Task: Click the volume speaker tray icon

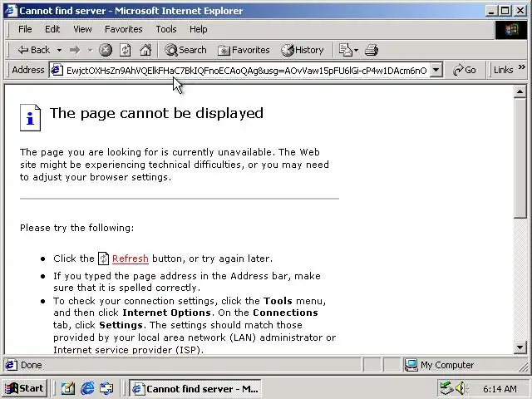Action: click(461, 388)
